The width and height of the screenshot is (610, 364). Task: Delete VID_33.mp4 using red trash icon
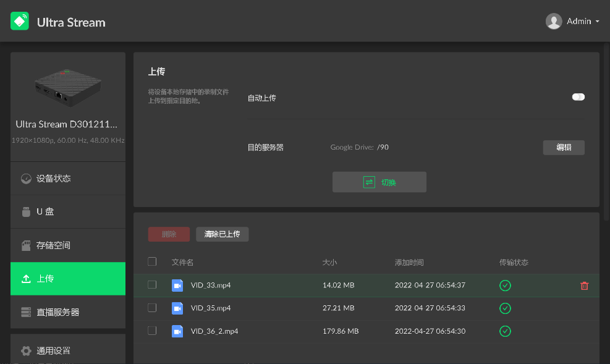(x=584, y=286)
